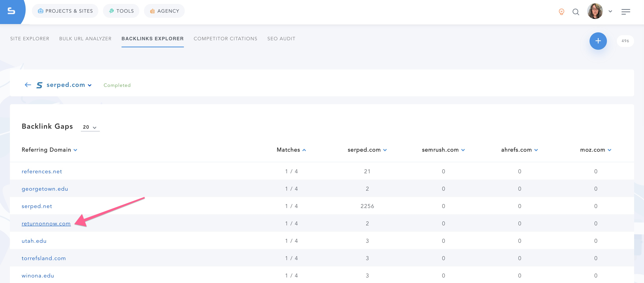
Task: Open the search magnifier icon
Action: click(576, 12)
